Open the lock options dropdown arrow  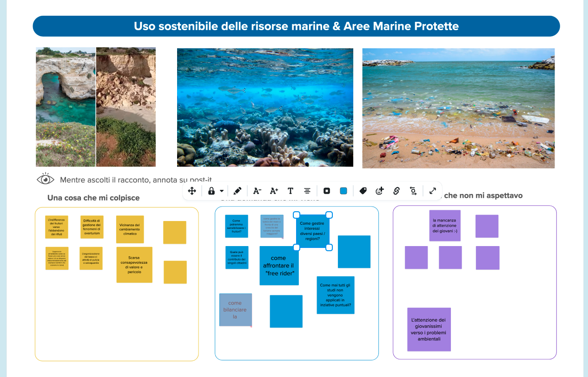point(222,191)
